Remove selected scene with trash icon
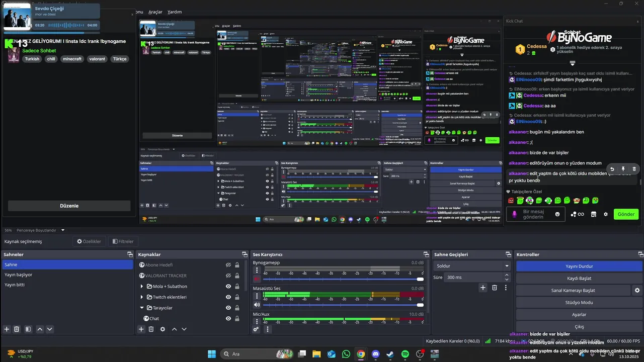 tap(17, 329)
